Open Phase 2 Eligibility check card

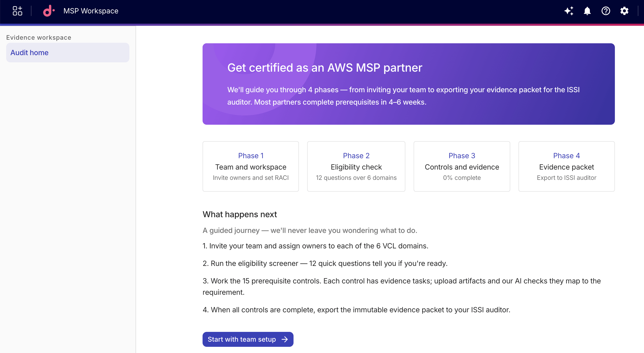[356, 166]
